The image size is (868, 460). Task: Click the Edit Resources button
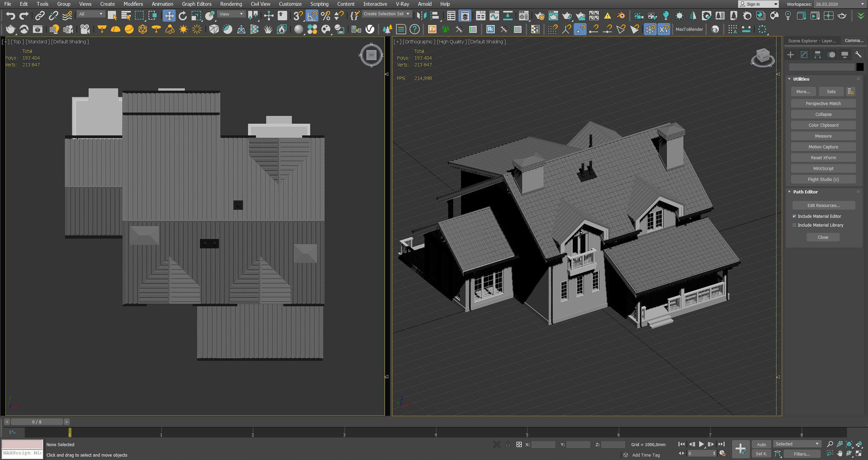coord(823,205)
